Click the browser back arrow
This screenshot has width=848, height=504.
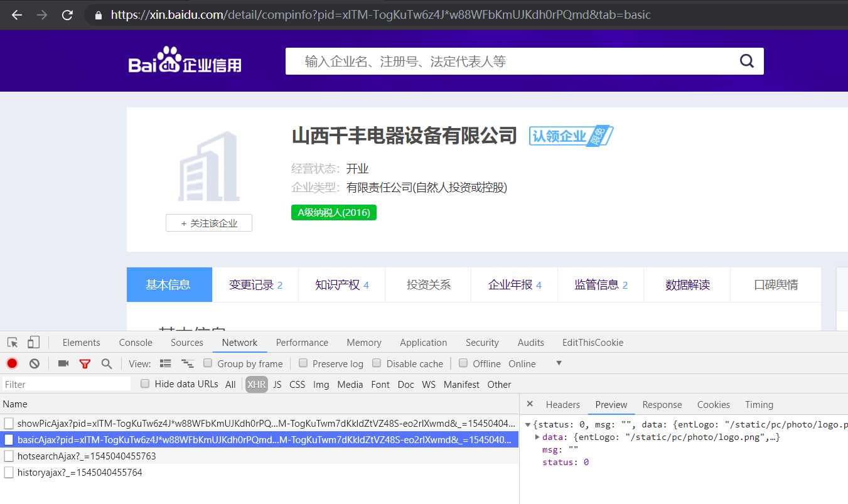(17, 14)
